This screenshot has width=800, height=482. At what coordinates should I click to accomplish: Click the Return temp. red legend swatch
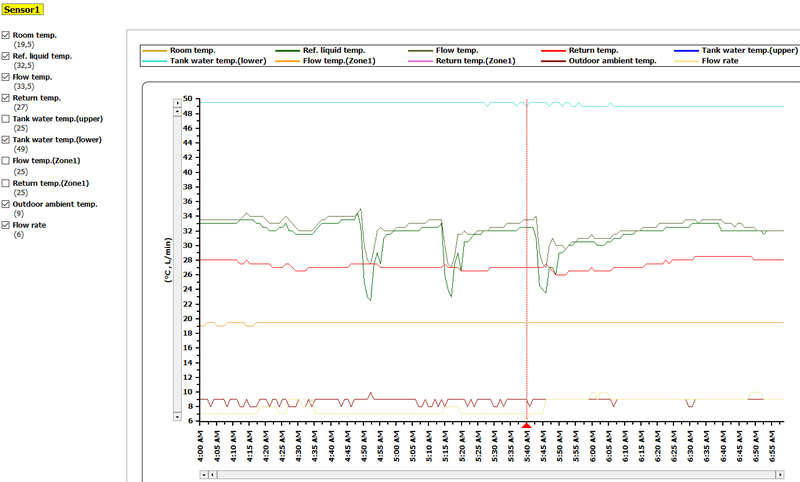point(554,50)
